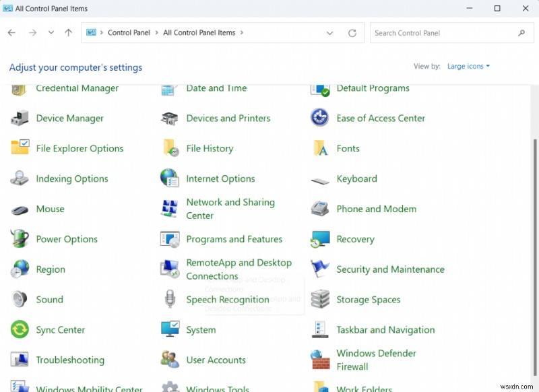Open Programs and Features icon
The width and height of the screenshot is (539, 392).
click(170, 239)
